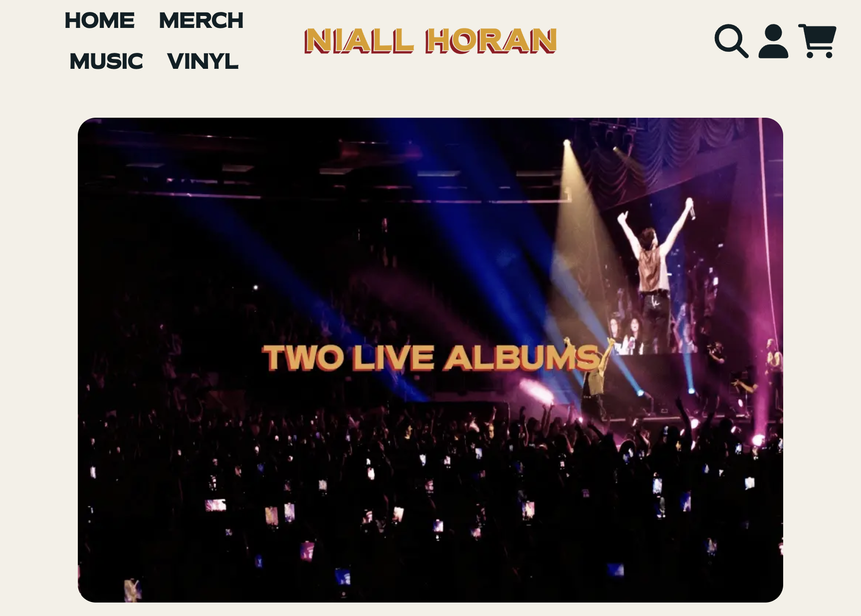861x616 pixels.
Task: Select the VINYL navigation link
Action: [x=203, y=61]
